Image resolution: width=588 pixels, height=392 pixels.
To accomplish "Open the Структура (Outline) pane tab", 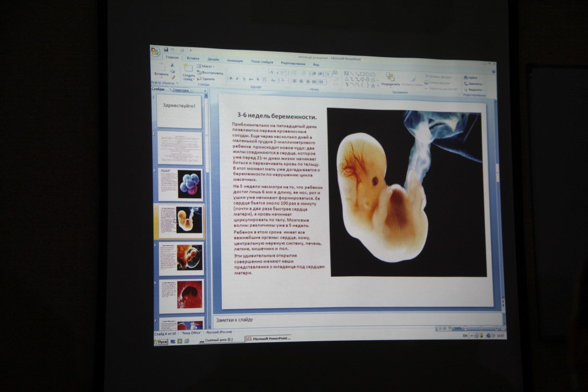I will (181, 90).
